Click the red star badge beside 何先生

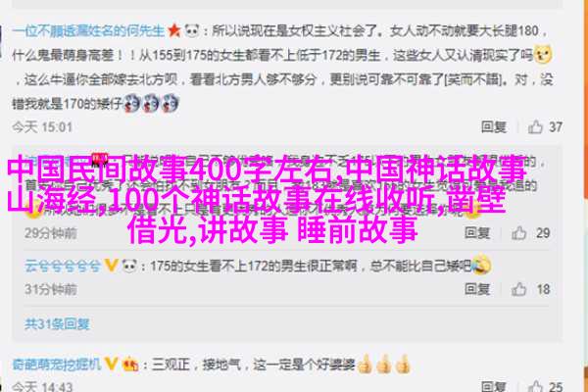coord(174,30)
